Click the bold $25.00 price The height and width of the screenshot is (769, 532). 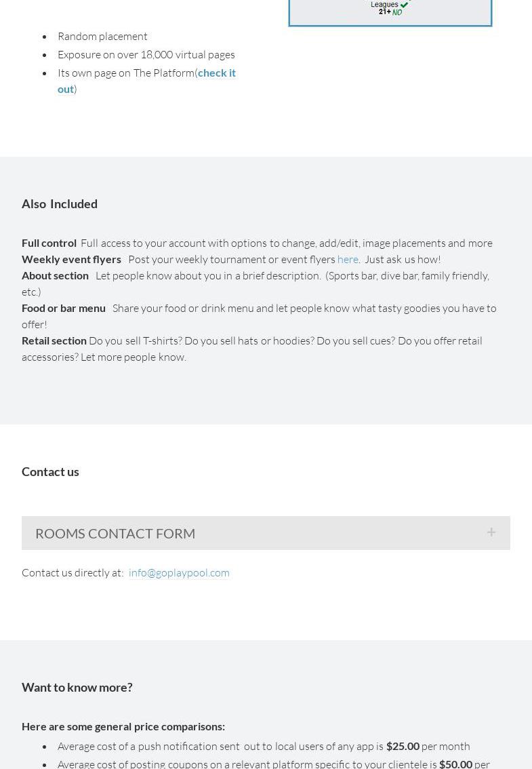pos(403,746)
